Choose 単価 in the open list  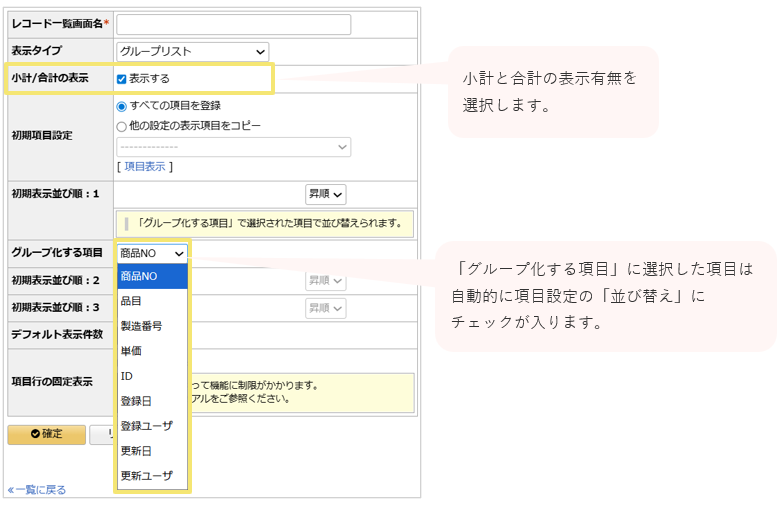coord(152,351)
